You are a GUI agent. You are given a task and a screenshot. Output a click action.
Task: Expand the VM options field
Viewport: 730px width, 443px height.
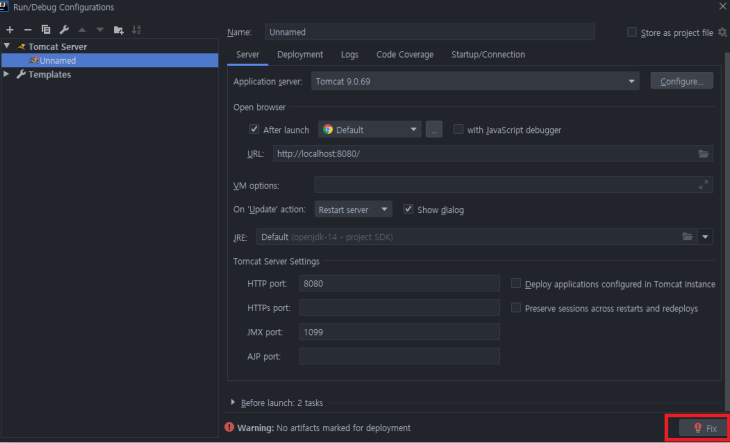click(703, 184)
